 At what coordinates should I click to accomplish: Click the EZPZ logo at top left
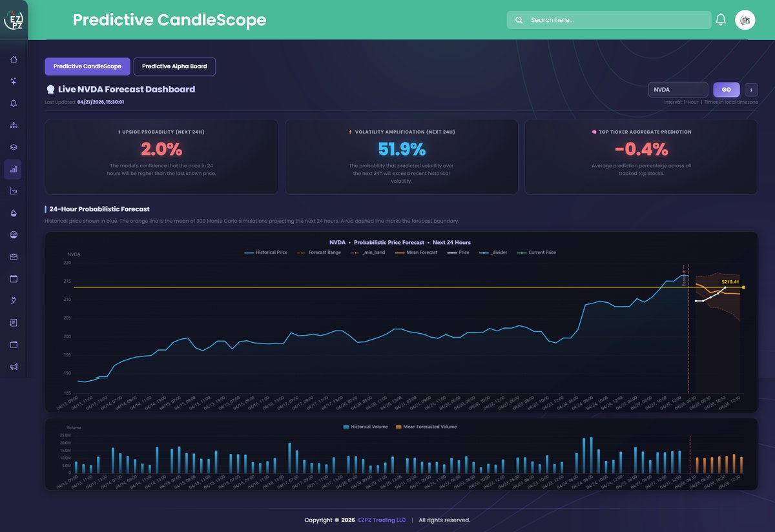click(x=14, y=20)
